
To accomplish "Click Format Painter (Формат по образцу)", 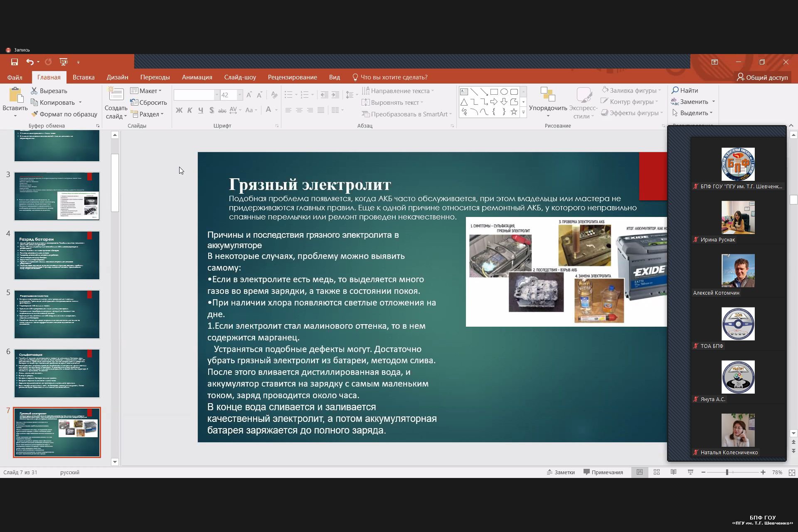I will click(64, 114).
